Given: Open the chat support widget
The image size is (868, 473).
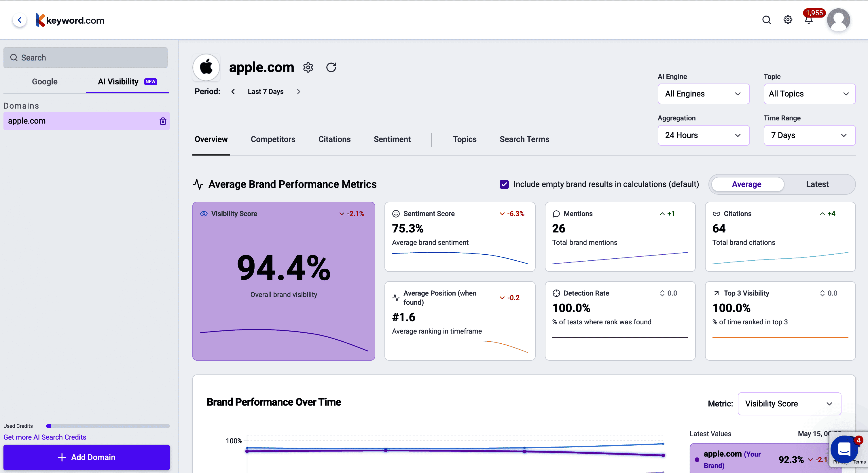Looking at the screenshot, I should click(844, 449).
